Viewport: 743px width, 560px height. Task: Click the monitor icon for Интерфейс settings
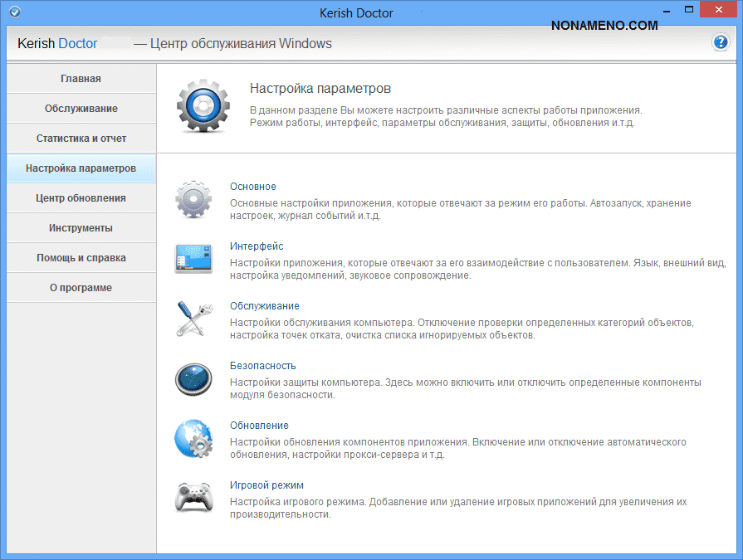[x=193, y=259]
